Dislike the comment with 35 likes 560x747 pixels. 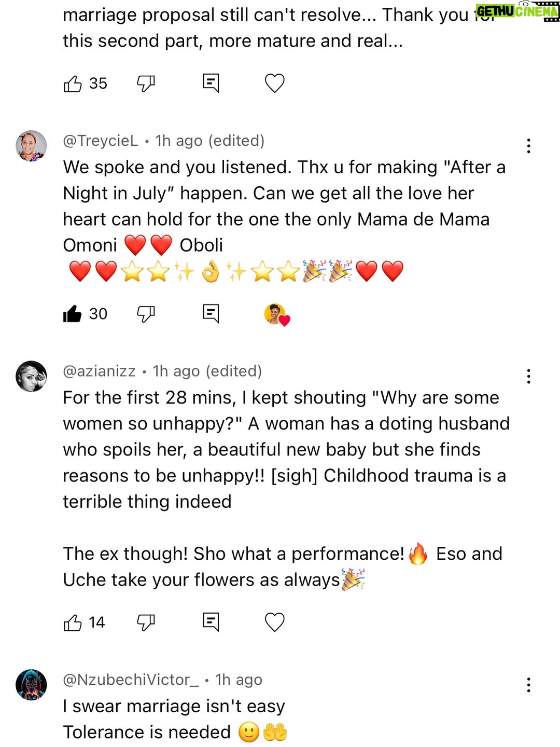[x=146, y=84]
